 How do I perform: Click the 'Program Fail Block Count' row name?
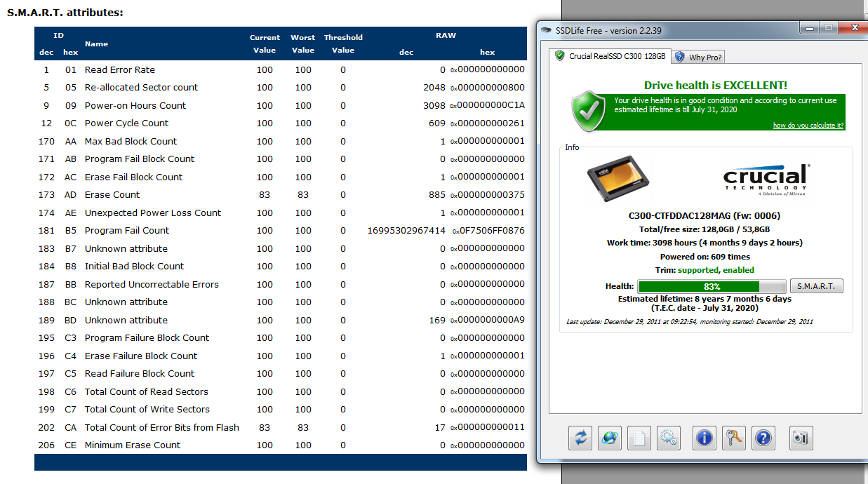(140, 159)
